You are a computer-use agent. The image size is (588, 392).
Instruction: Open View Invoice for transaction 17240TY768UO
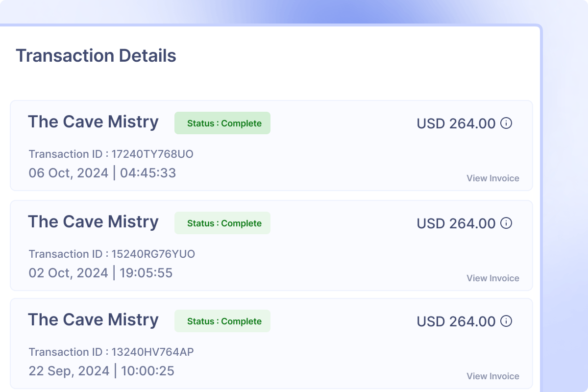[493, 178]
